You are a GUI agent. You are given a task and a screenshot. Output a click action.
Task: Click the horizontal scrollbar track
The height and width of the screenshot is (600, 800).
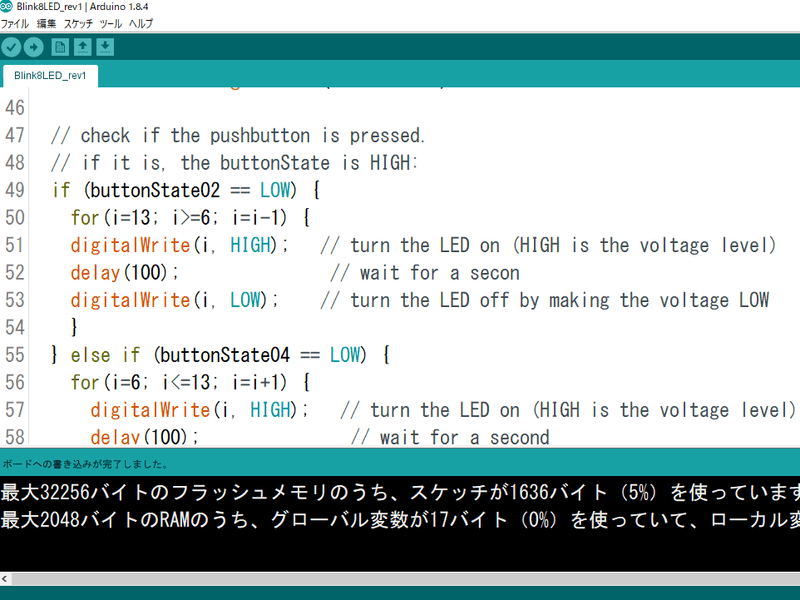406,579
